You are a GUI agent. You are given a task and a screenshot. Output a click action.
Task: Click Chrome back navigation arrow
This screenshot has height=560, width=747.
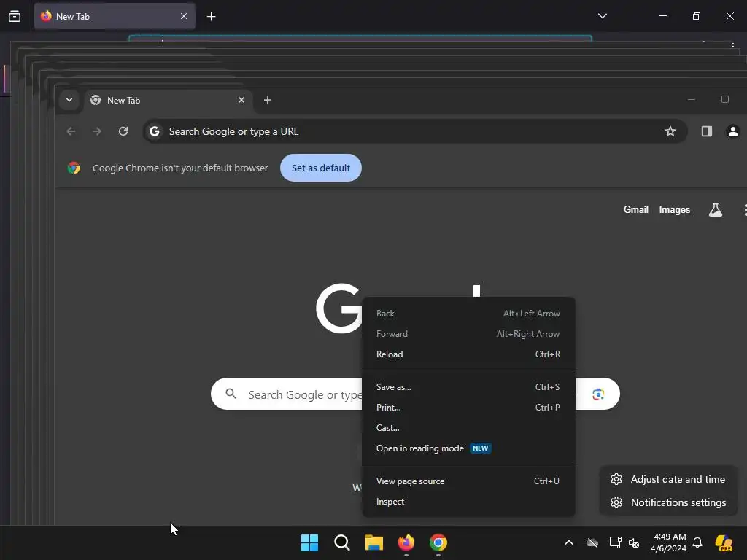(71, 131)
